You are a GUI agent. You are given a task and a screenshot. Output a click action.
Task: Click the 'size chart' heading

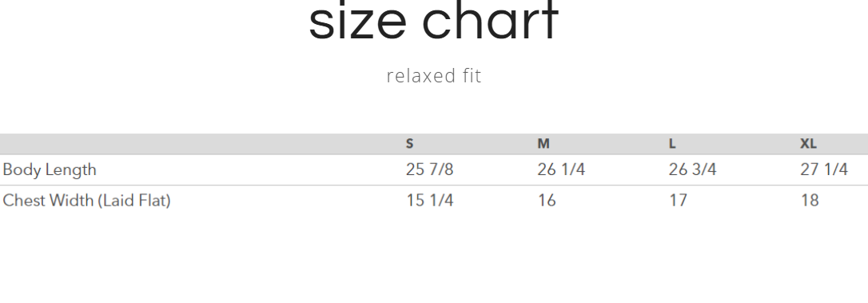coord(433,21)
